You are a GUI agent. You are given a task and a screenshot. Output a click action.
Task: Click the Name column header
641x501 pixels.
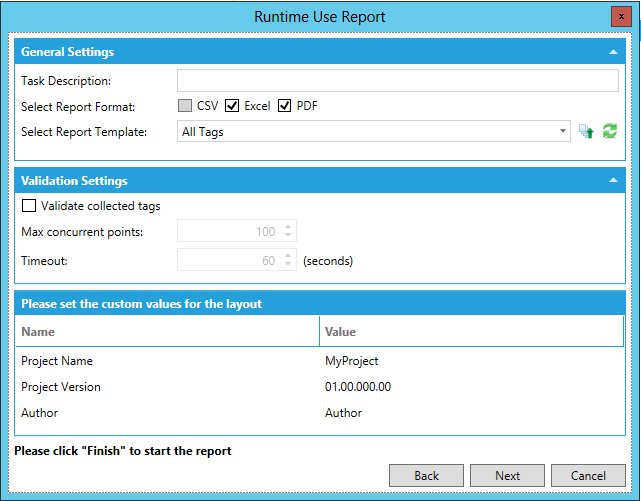(x=38, y=332)
